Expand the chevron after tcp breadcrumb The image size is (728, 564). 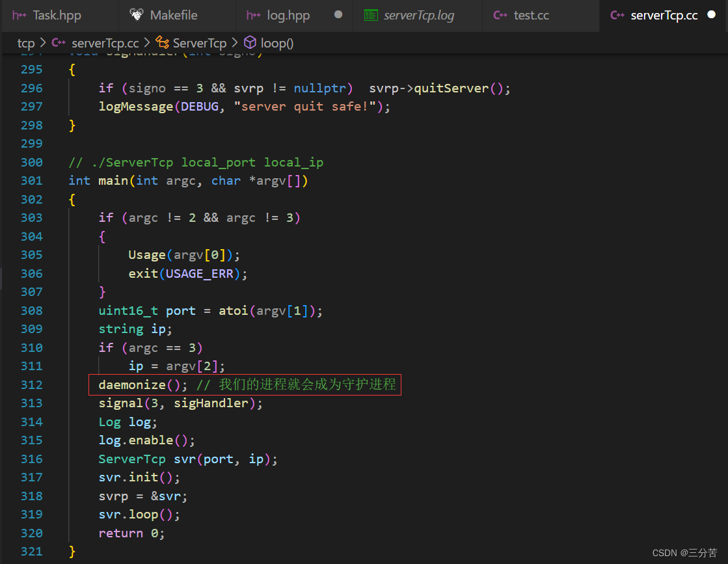point(43,43)
